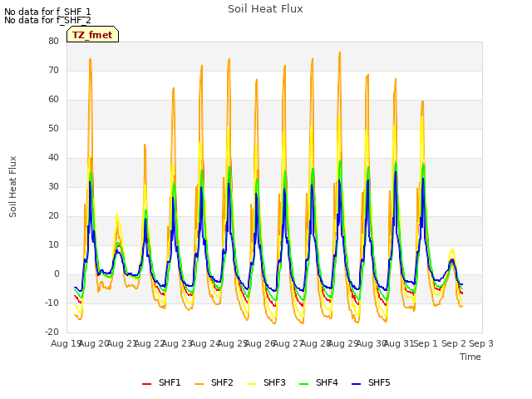Click the small yellow SHF3 peak on Aug 21
The width and height of the screenshot is (532, 399).
pyautogui.click(x=117, y=214)
